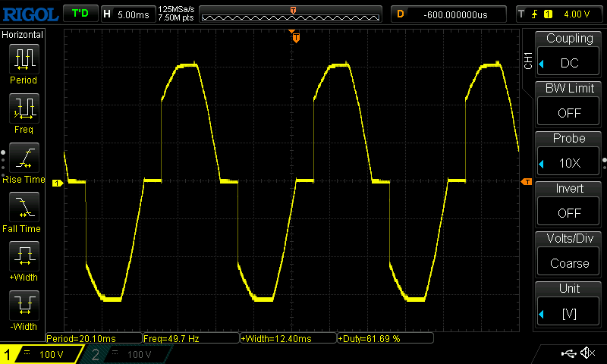Select the channel 1 100 V tab
This screenshot has width=607, height=364.
click(x=41, y=354)
